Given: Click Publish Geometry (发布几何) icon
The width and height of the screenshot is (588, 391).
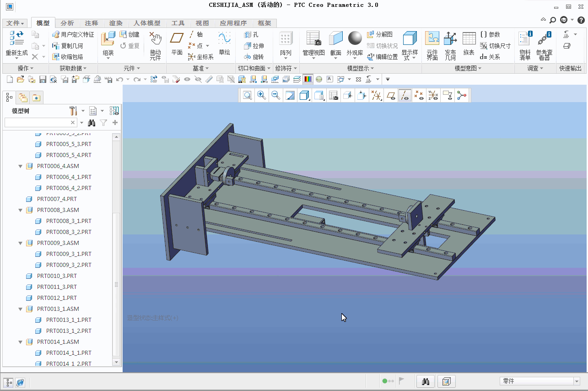Looking at the screenshot, I should click(x=450, y=38).
